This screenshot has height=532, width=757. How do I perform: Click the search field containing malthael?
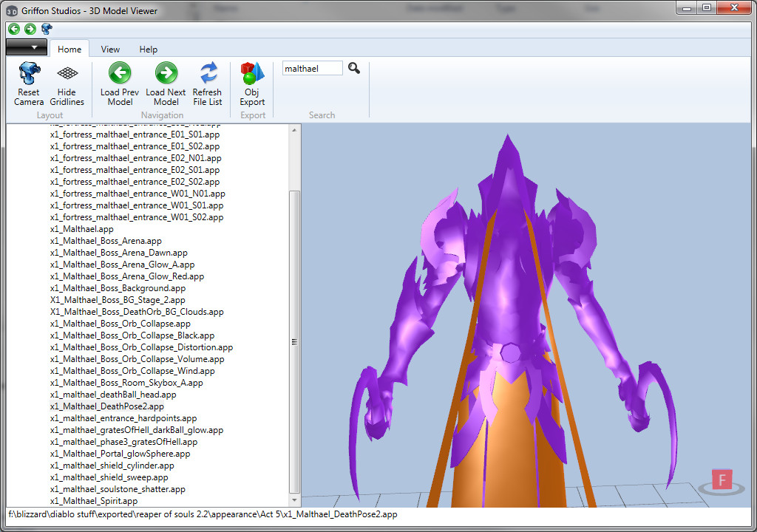(313, 68)
